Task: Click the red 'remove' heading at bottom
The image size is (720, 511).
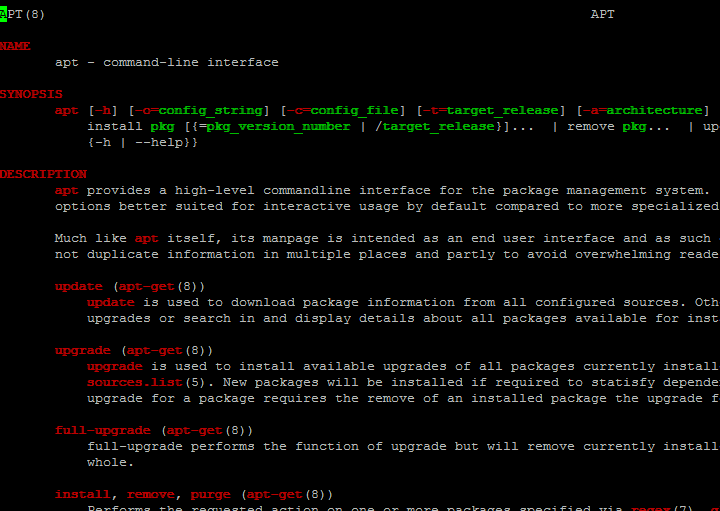Action: (151, 494)
